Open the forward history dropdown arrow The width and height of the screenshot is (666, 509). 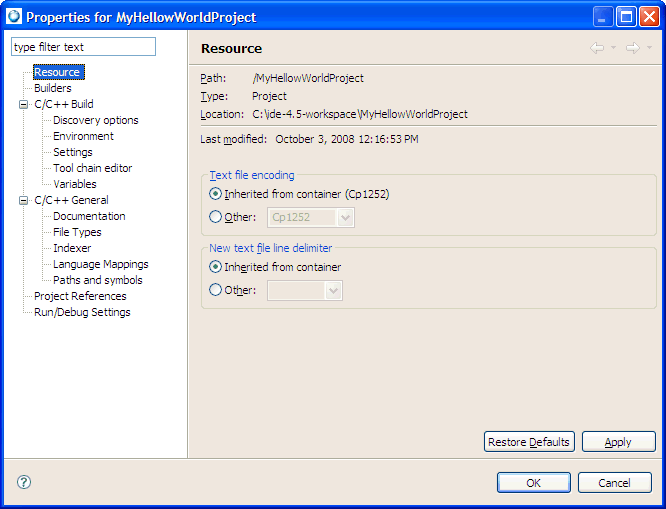[x=649, y=48]
